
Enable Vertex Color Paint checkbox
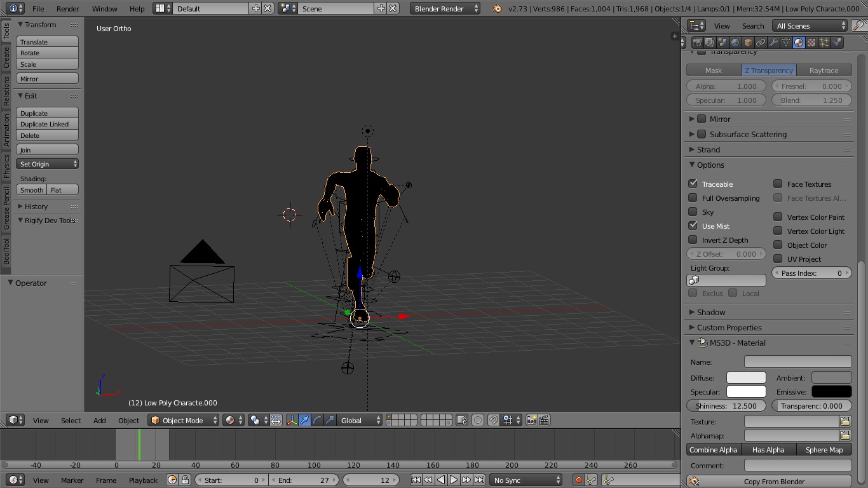coord(778,217)
